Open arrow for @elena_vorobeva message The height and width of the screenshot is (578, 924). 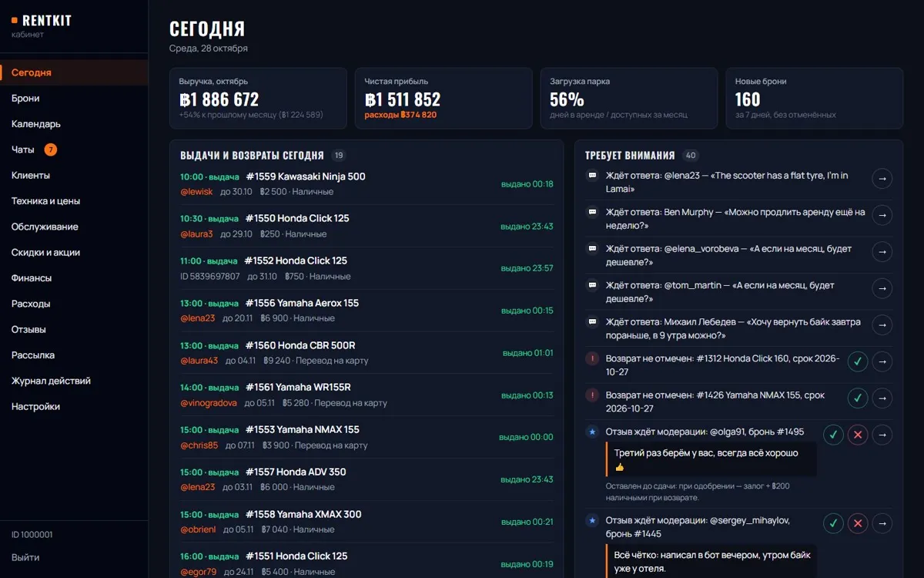click(882, 252)
